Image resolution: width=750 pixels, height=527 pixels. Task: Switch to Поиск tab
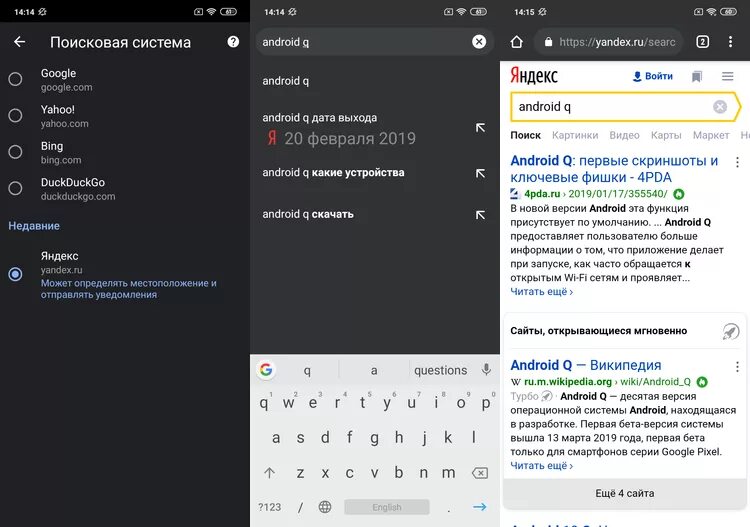pos(525,135)
